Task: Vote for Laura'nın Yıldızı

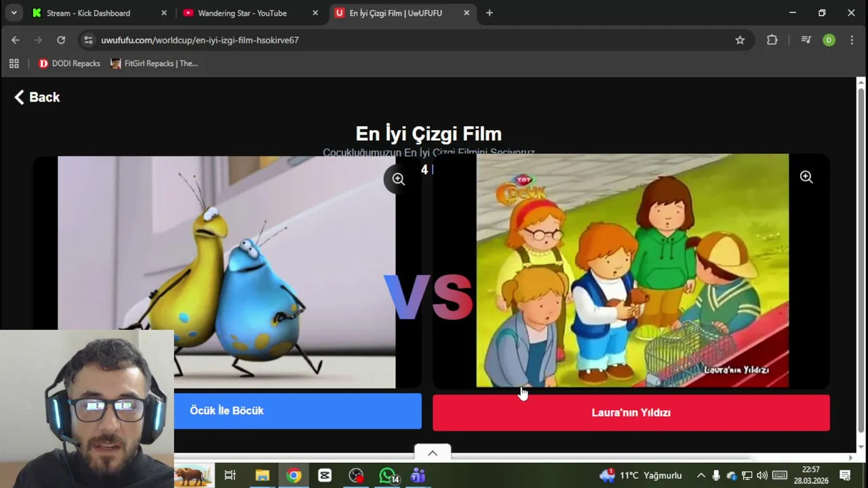Action: (x=631, y=413)
